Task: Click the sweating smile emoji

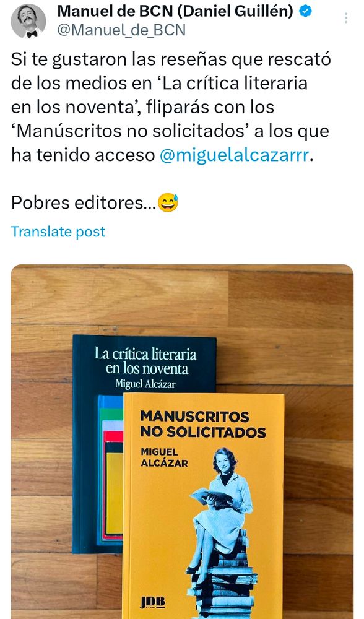Action: [x=168, y=203]
